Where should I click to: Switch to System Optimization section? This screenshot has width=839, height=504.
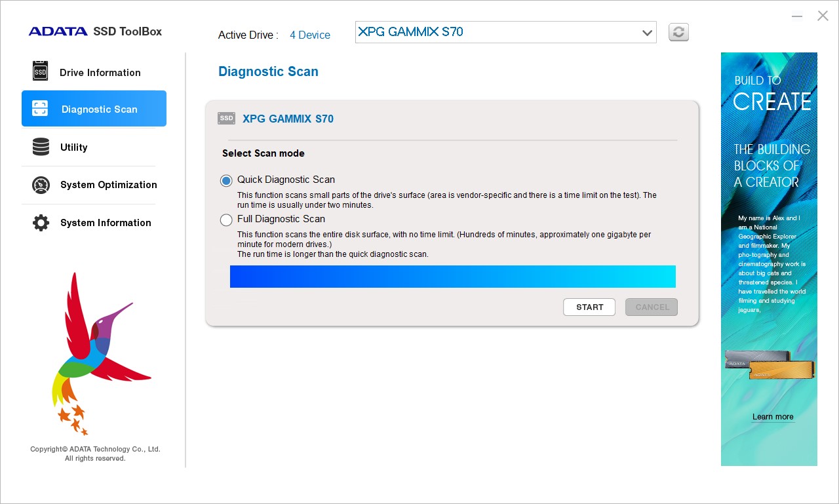[108, 185]
